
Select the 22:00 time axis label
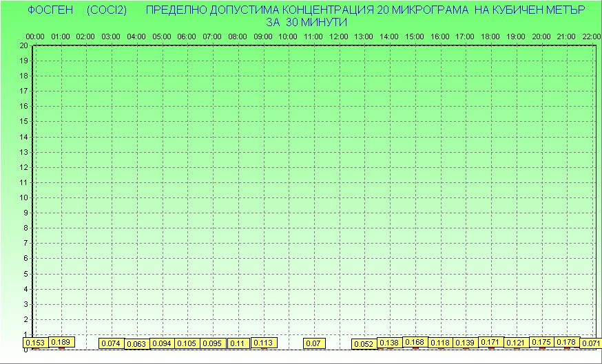pos(592,36)
